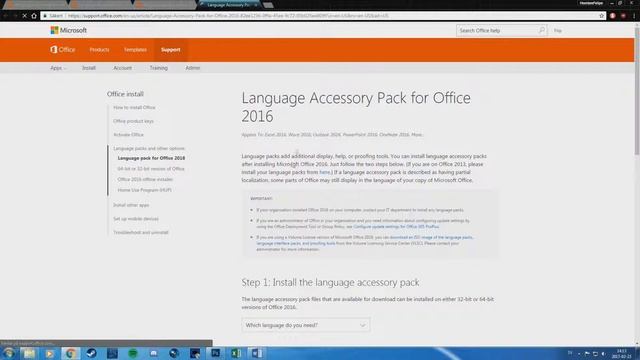Open the media player taskbar icon
This screenshot has width=640, height=360.
click(49, 353)
